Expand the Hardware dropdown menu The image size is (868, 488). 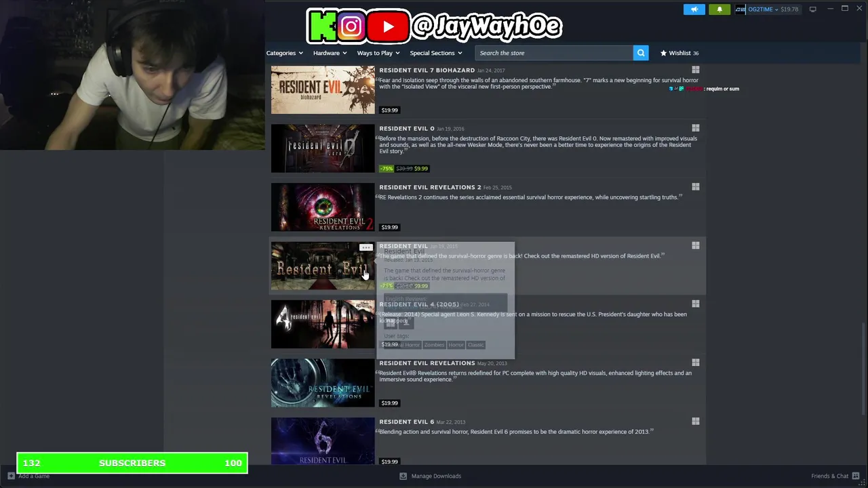coord(330,53)
